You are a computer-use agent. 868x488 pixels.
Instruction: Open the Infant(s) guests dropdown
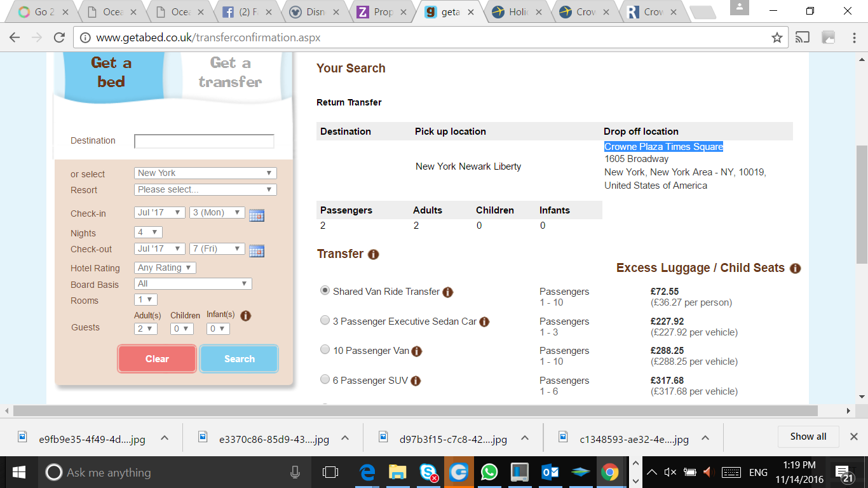coord(218,329)
